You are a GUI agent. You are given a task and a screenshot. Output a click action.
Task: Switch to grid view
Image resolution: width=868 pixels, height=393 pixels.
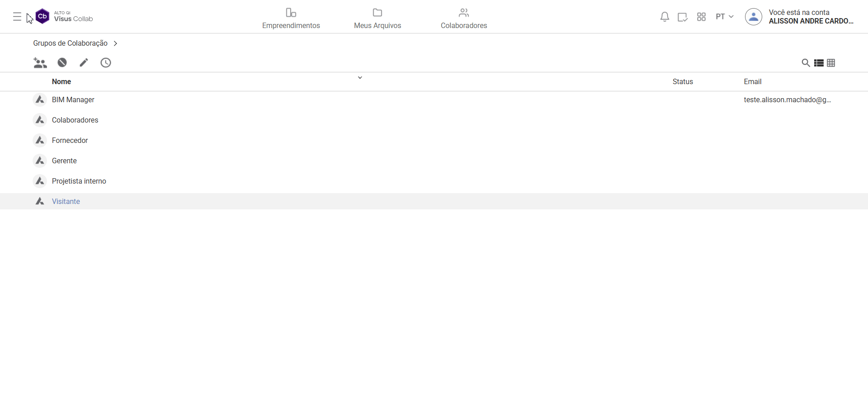831,63
